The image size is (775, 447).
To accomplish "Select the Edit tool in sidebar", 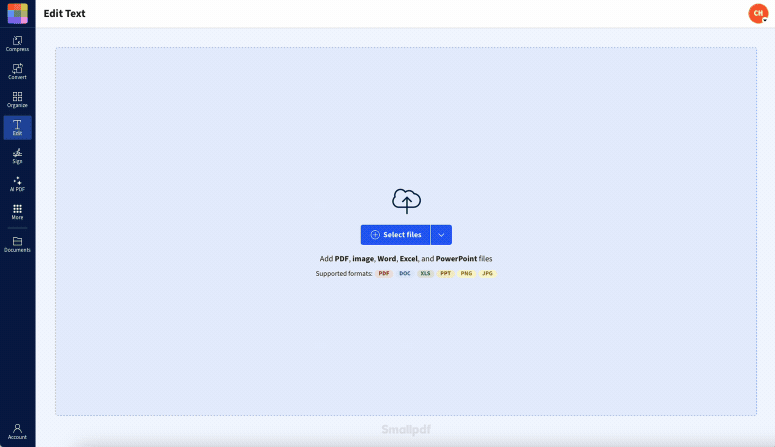I will coord(17,127).
